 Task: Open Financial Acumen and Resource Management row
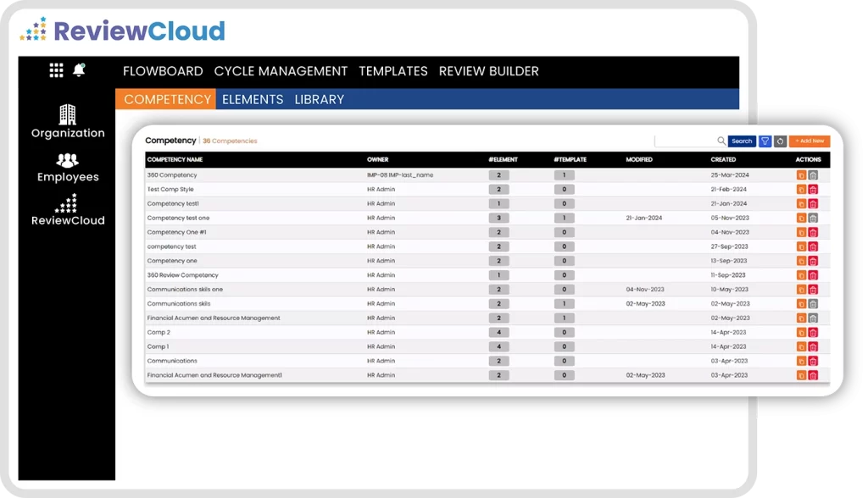(x=214, y=318)
